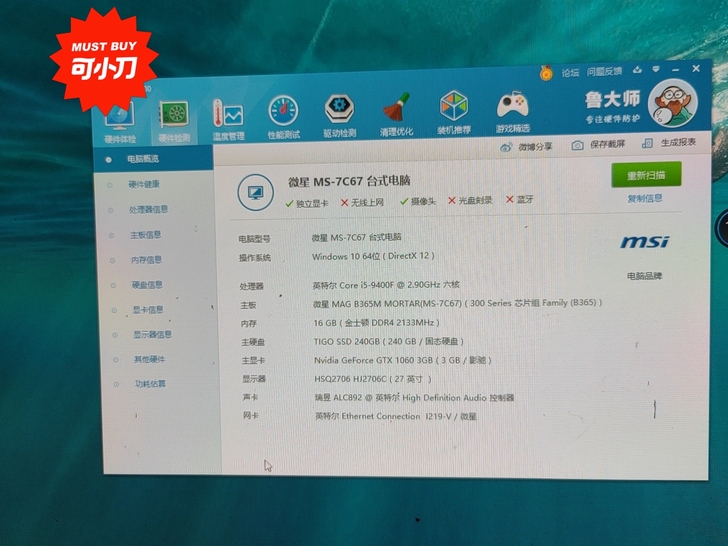Screen dimensions: 728x546
Task: Select 处理器信息 in the sidebar
Action: pos(147,210)
